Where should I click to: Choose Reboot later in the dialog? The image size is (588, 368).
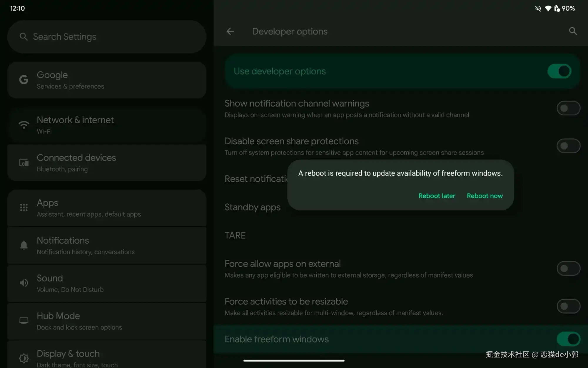[x=437, y=196]
